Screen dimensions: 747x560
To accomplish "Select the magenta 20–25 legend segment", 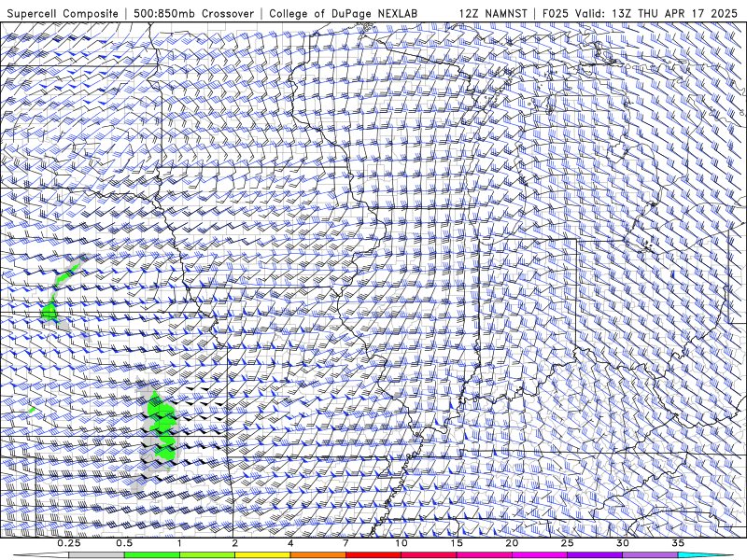I will (540, 555).
